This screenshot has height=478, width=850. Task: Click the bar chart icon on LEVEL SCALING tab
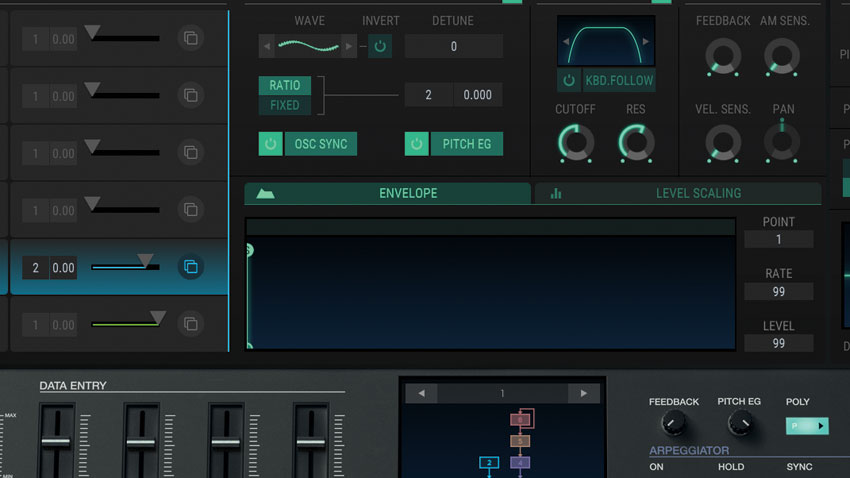(x=556, y=193)
